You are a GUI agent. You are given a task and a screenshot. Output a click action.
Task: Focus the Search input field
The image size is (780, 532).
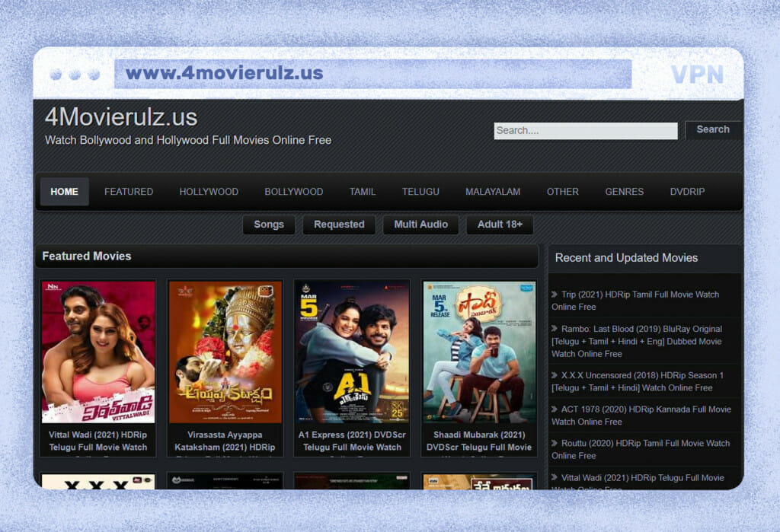586,131
